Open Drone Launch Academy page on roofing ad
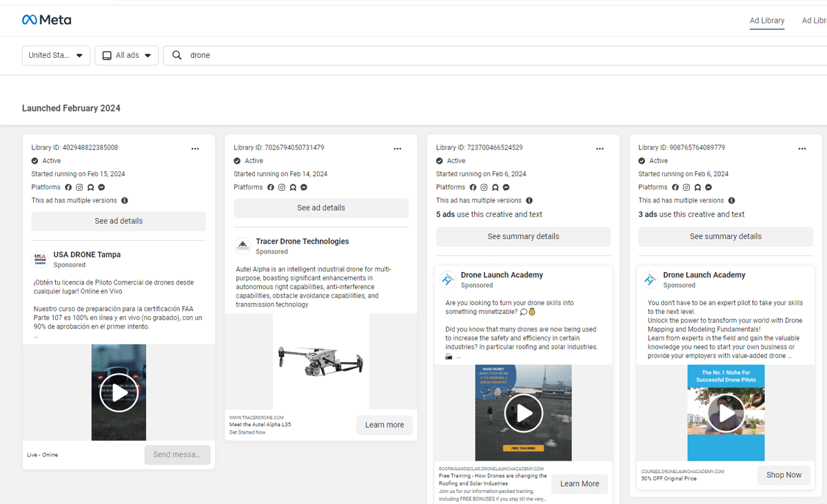Screen dimensions: 827x504 pos(502,275)
